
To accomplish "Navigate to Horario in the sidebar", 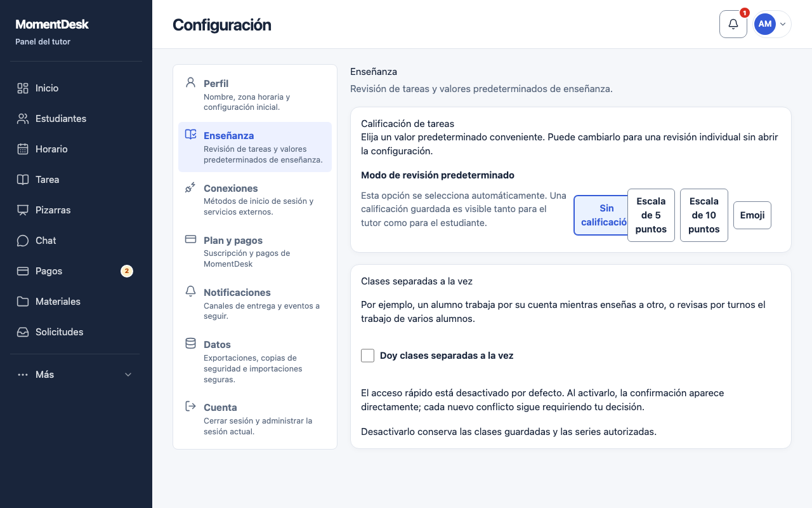I will coord(76,149).
